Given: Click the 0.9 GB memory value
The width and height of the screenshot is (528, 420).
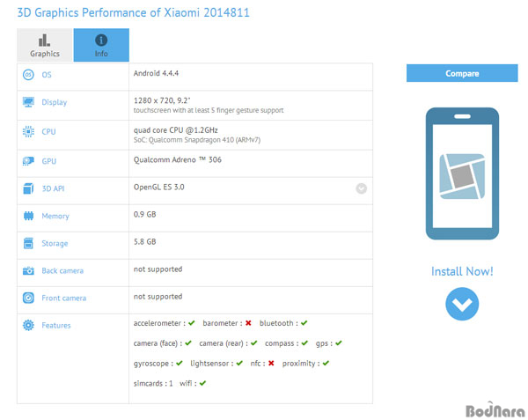Looking at the screenshot, I should 145,215.
